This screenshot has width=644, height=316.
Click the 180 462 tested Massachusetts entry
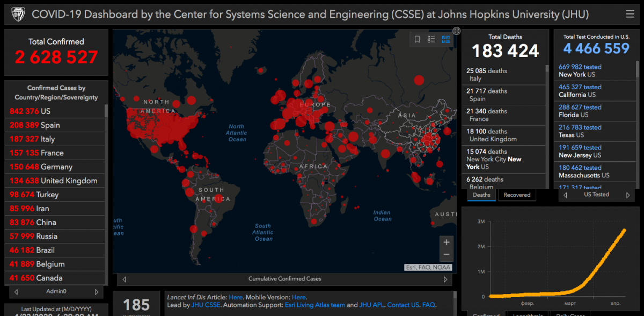(x=594, y=171)
